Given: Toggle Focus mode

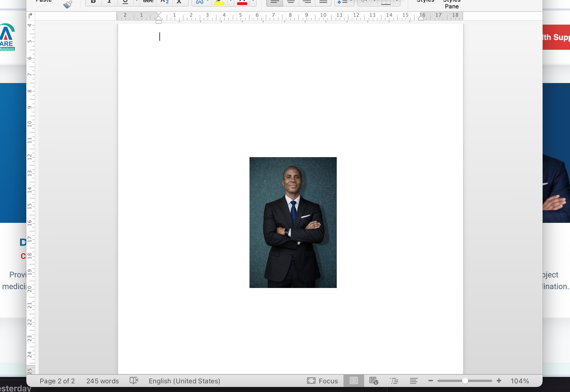Looking at the screenshot, I should 322,381.
